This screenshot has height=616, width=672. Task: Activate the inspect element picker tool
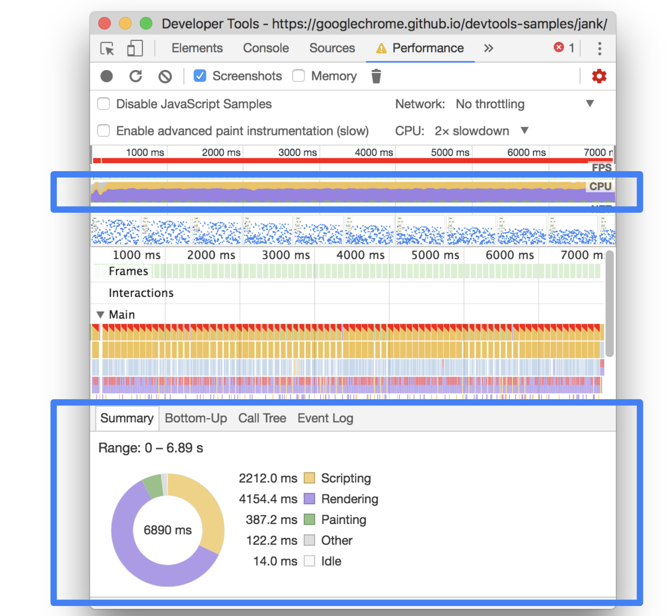[x=107, y=48]
